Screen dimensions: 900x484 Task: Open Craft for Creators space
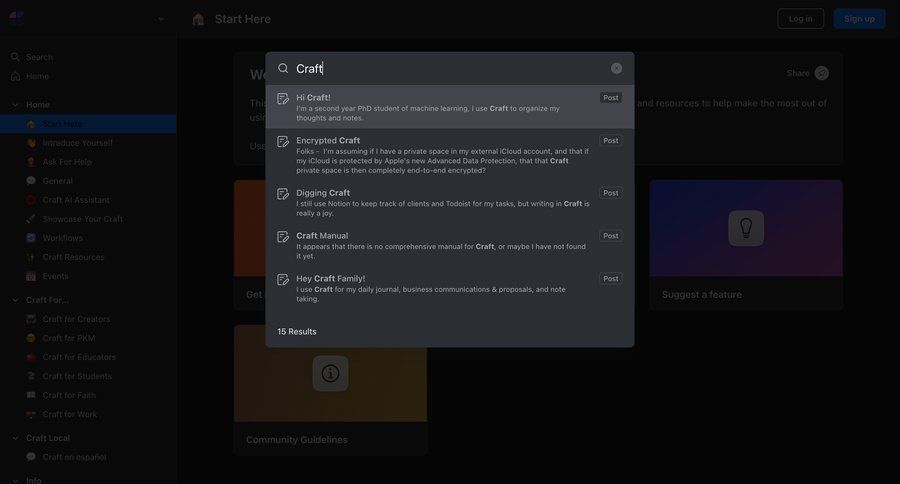pos(88,319)
